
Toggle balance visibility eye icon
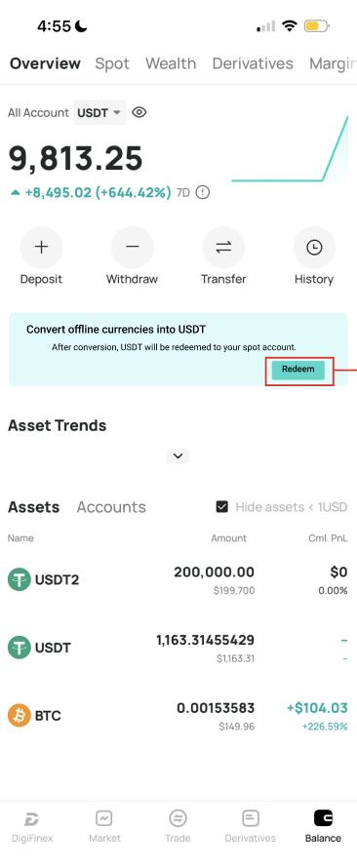click(x=139, y=112)
